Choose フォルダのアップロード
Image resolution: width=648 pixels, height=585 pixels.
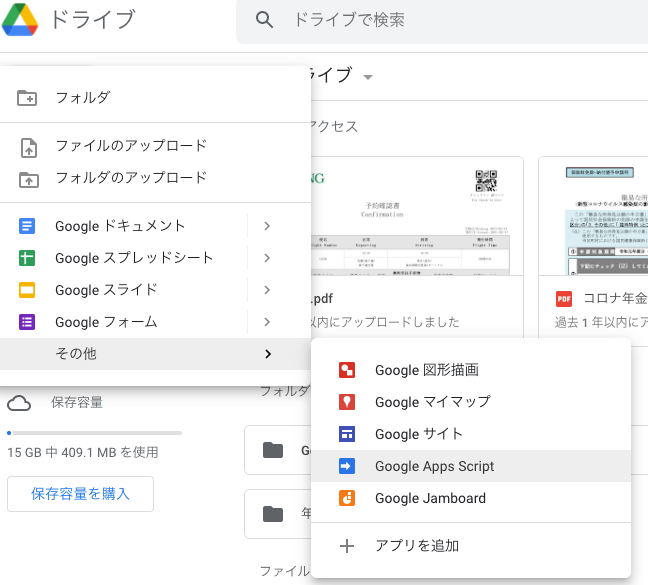pos(155,178)
